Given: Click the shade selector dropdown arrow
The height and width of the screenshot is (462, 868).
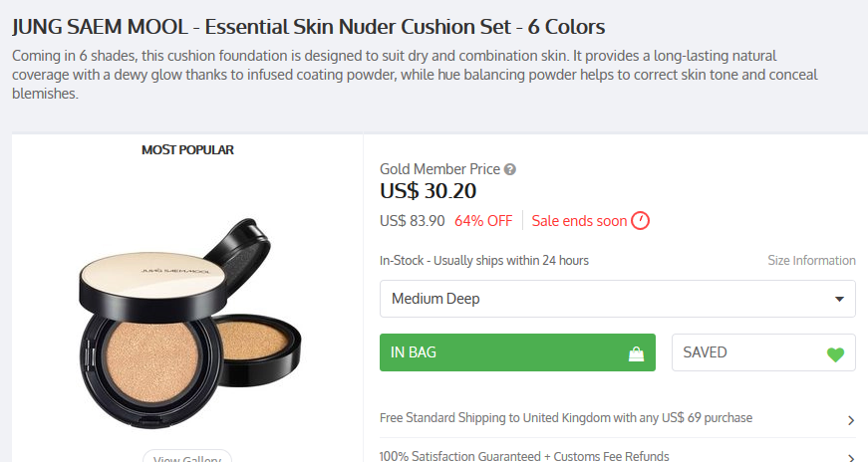Looking at the screenshot, I should tap(838, 299).
